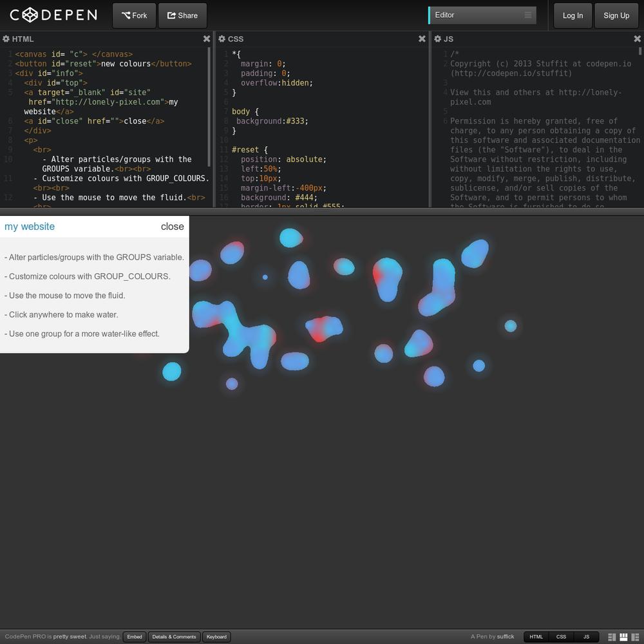Viewport: 644px width, 644px height.
Task: Click the 'Copyright (c) 2013 Stuffit' JS comment
Action: click(540, 69)
